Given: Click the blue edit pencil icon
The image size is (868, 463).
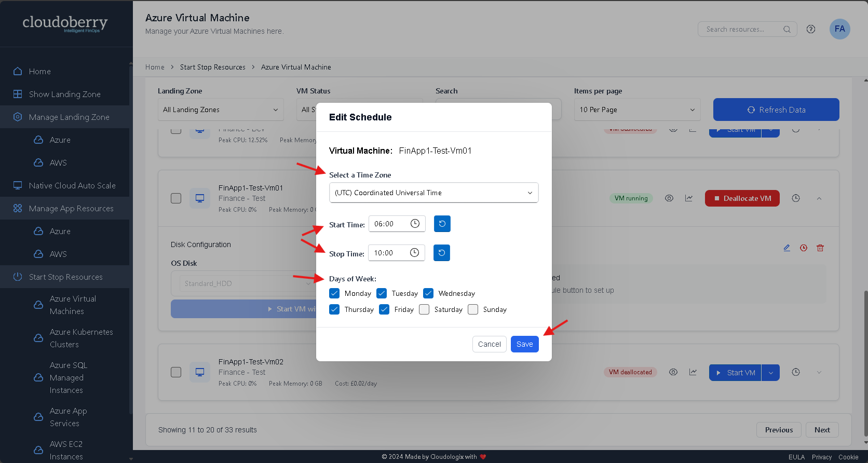Looking at the screenshot, I should pos(787,248).
